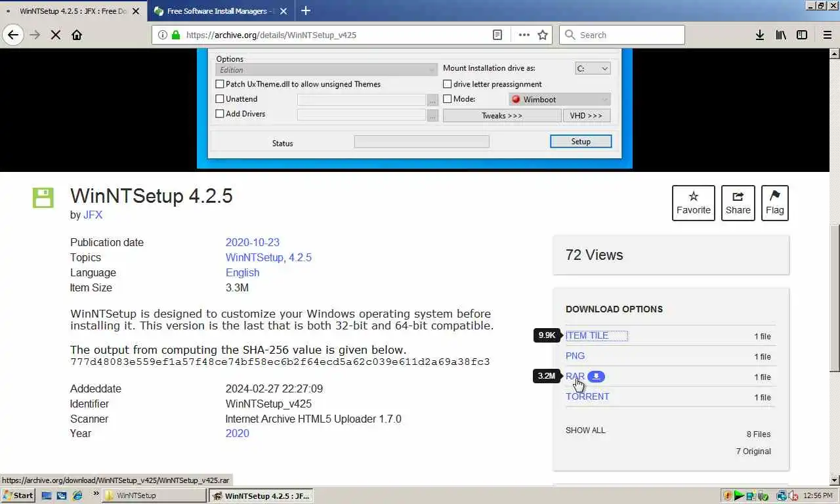Download the PNG file
This screenshot has height=504, width=840.
(x=575, y=356)
